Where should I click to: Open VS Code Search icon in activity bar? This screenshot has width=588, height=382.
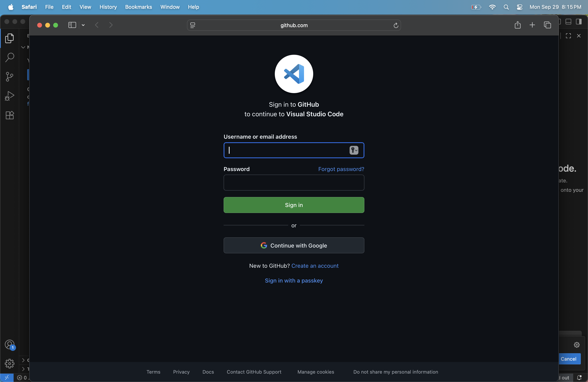click(x=9, y=57)
